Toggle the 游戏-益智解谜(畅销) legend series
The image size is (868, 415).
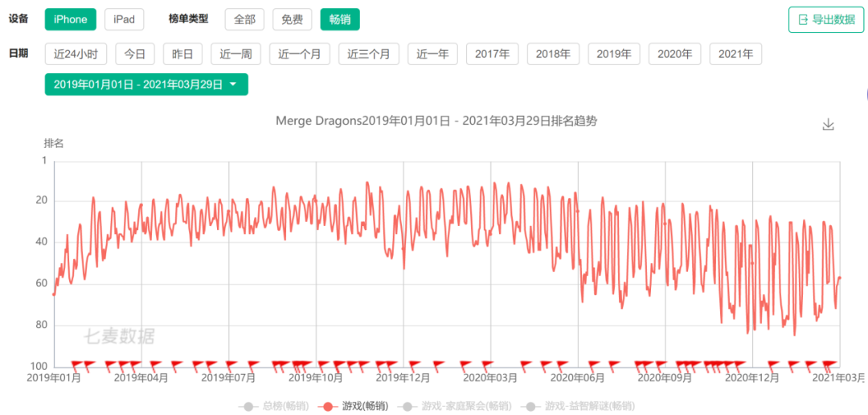click(x=579, y=406)
